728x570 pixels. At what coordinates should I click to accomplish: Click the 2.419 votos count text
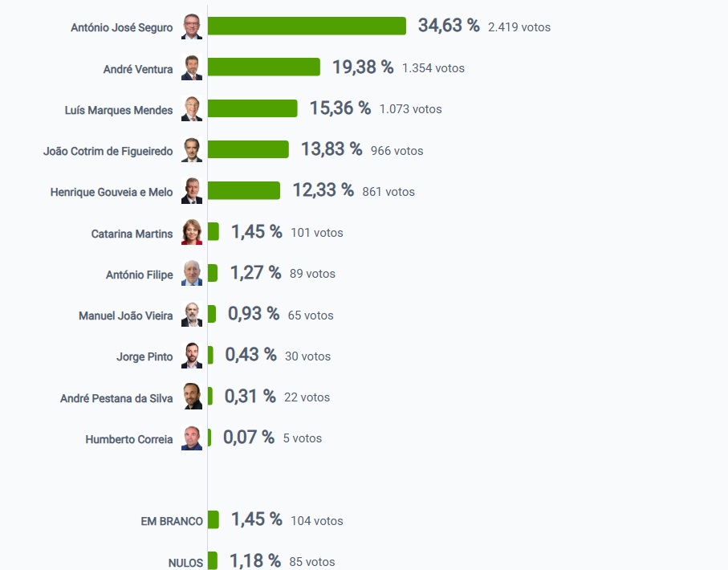click(519, 26)
